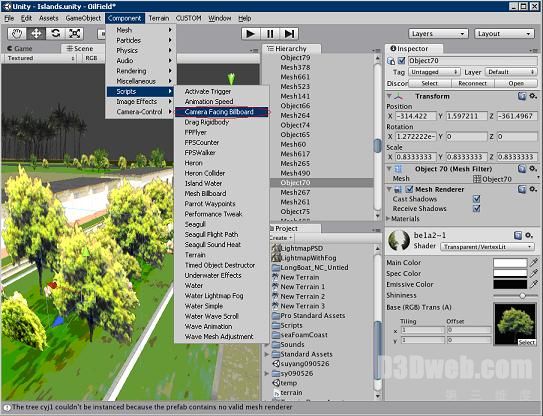Open Mesh Renderer gear settings
543x416 pixels.
pyautogui.click(x=533, y=189)
